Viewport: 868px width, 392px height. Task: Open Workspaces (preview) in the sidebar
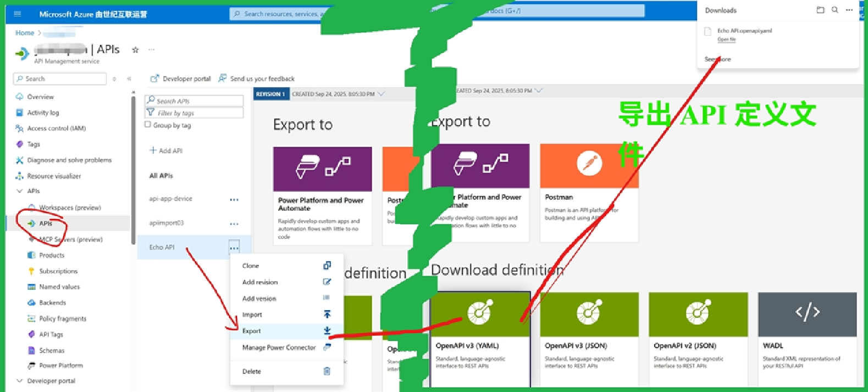(70, 208)
